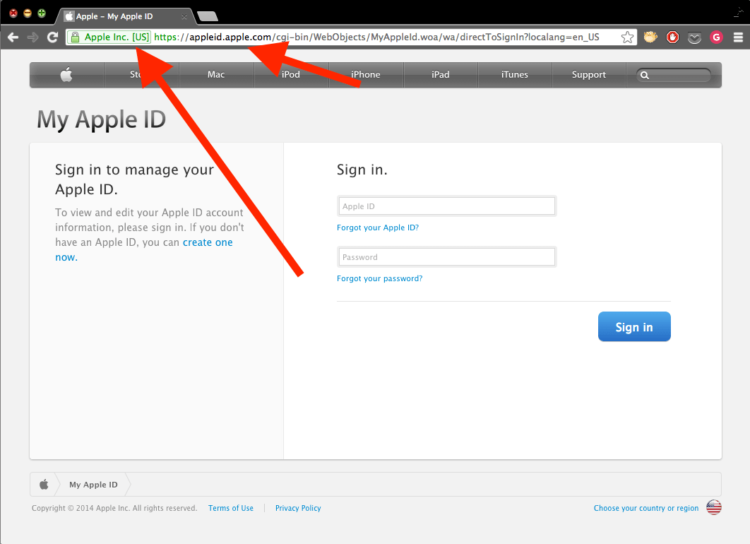Click the search magnifier icon
Viewport: 750px width, 544px height.
point(645,75)
